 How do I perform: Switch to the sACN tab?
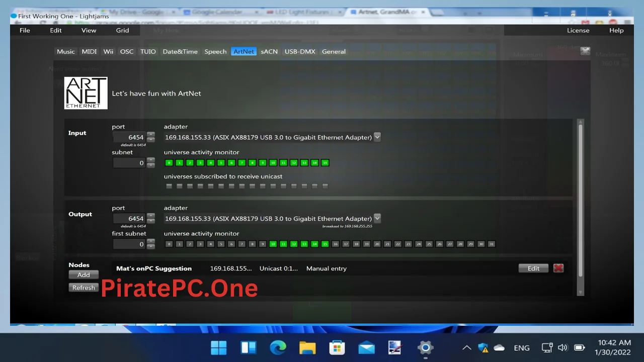(x=269, y=51)
